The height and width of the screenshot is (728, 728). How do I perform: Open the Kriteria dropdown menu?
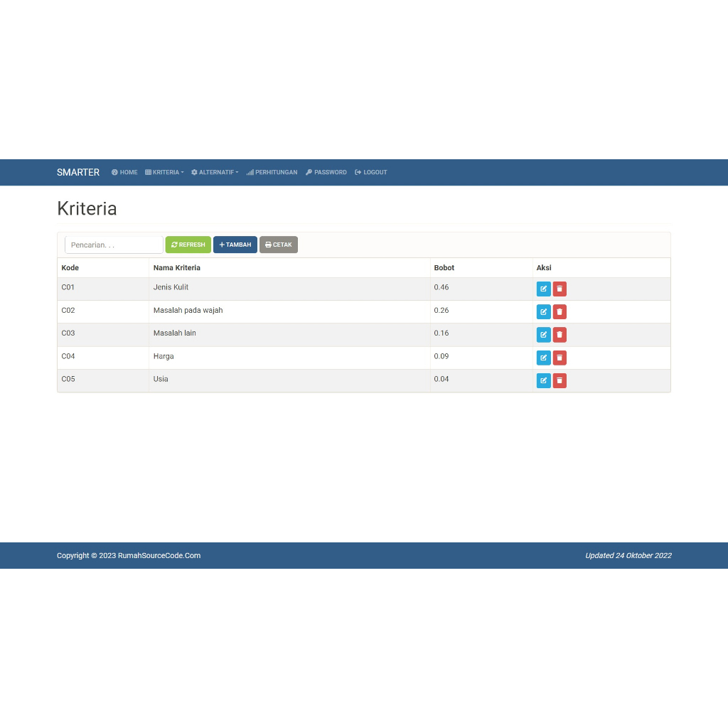coord(164,172)
